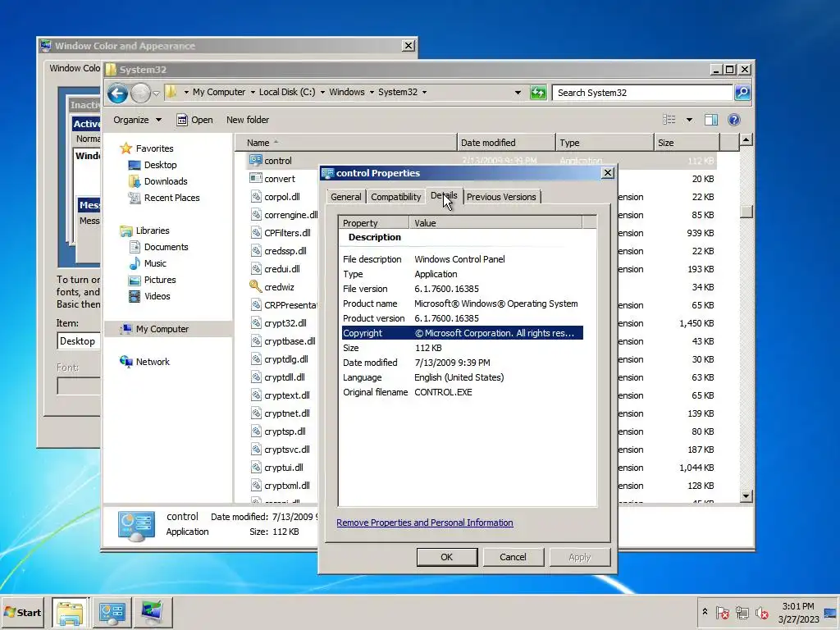This screenshot has width=840, height=630.
Task: Open Organize dropdown menu
Action: pos(137,120)
